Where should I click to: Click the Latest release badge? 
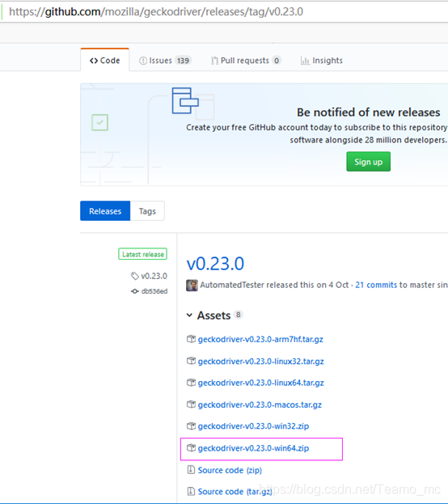point(142,254)
